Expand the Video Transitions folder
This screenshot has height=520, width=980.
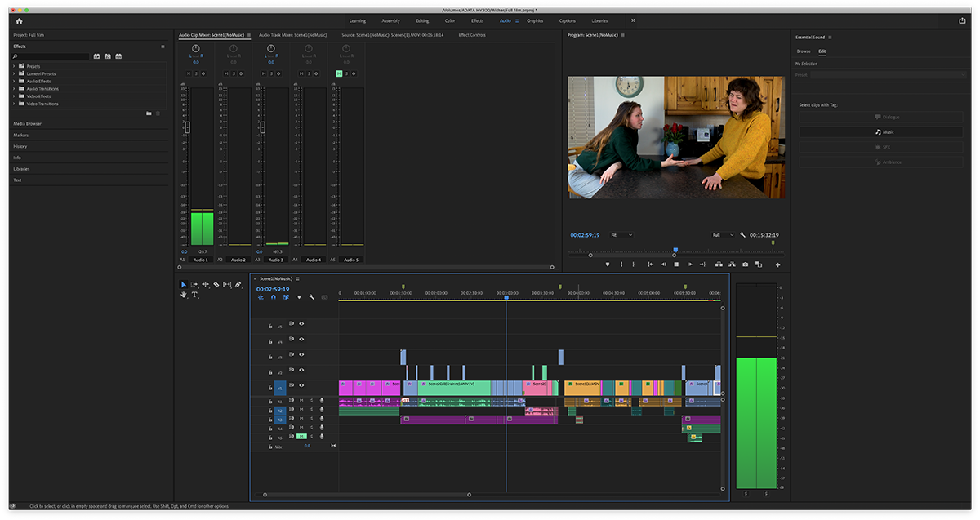pyautogui.click(x=14, y=104)
